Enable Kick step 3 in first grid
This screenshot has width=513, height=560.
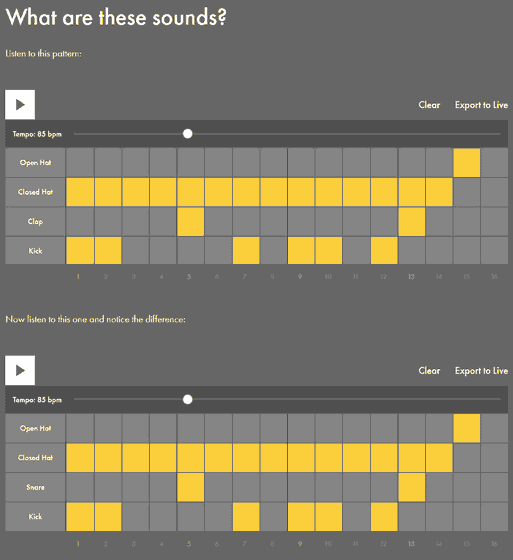(135, 251)
